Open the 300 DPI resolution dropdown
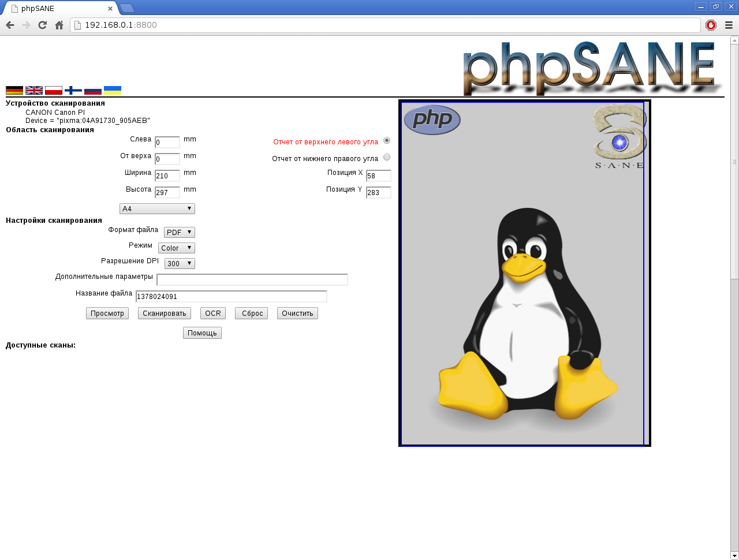Image resolution: width=739 pixels, height=560 pixels. point(180,263)
